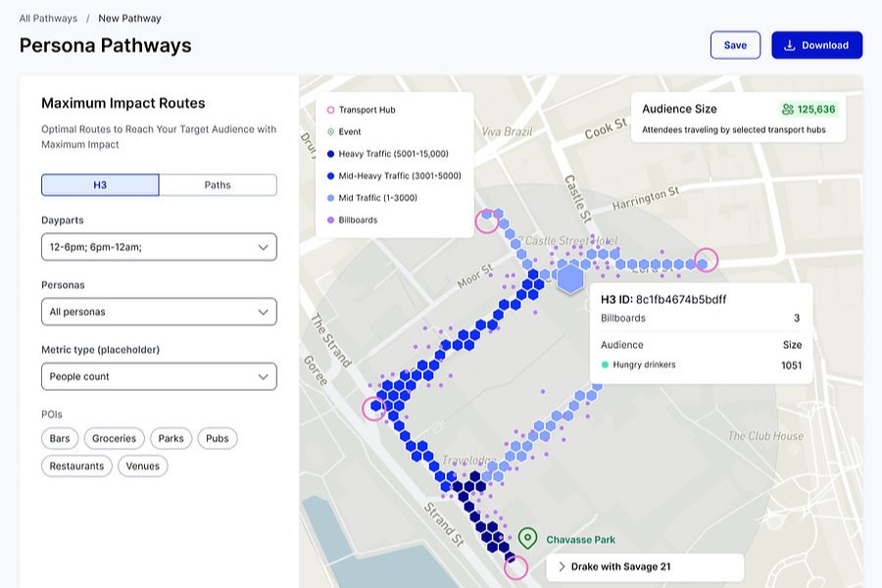Open the Dayparts dropdown
Screen dimensions: 882x588
[159, 247]
